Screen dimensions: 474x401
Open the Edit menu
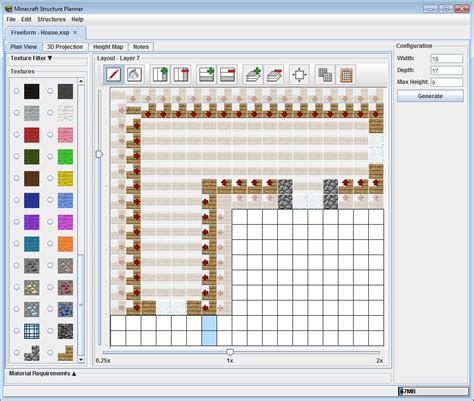[26, 19]
